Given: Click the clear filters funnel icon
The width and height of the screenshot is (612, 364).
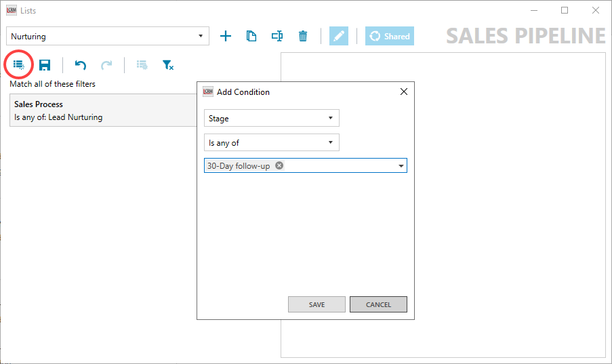Looking at the screenshot, I should point(167,65).
